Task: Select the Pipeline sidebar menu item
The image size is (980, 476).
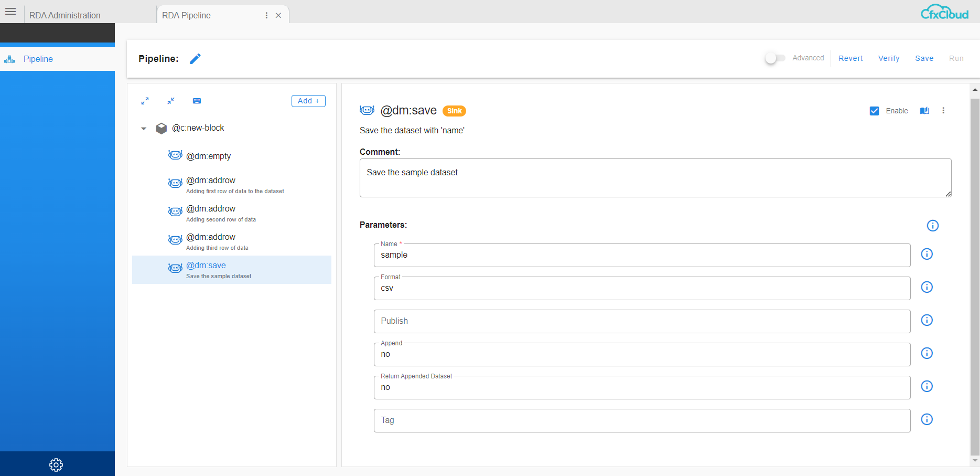Action: [38, 59]
